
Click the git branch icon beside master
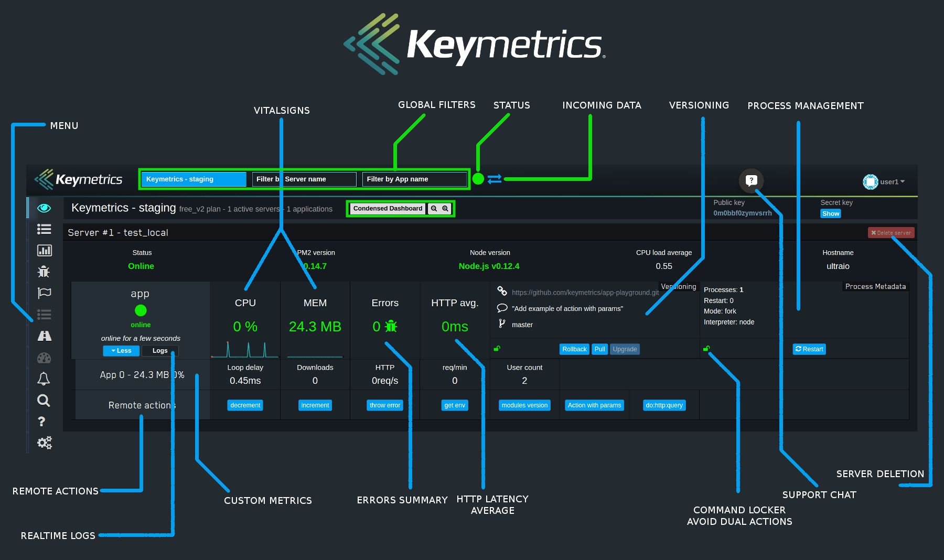502,324
